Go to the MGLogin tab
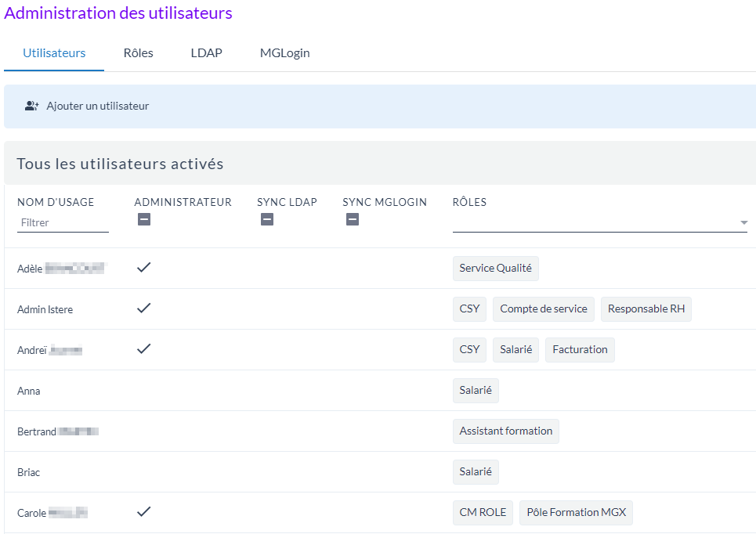The width and height of the screenshot is (756, 534). point(284,53)
